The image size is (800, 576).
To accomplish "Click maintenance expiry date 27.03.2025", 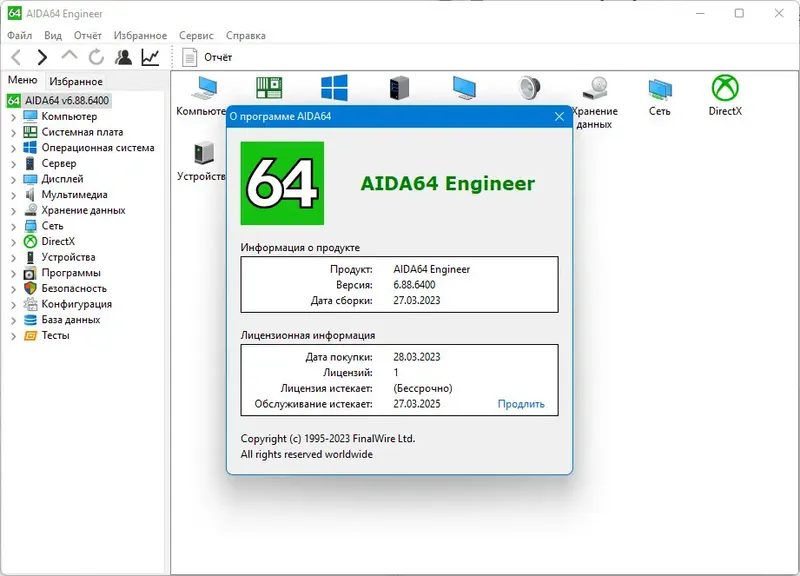I will pyautogui.click(x=416, y=404).
